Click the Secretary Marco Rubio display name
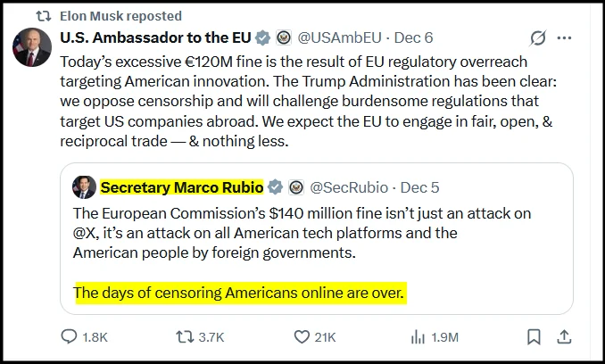This screenshot has width=605, height=364. pyautogui.click(x=181, y=186)
